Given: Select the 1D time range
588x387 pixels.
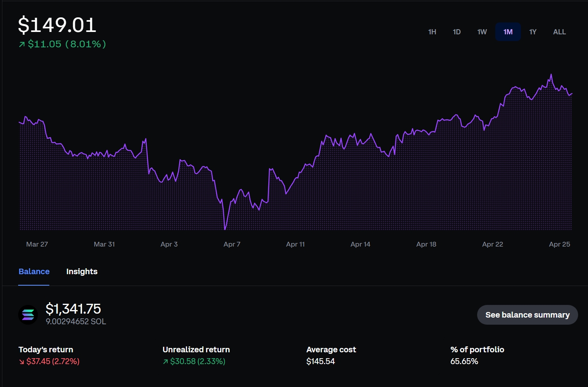Looking at the screenshot, I should 457,32.
